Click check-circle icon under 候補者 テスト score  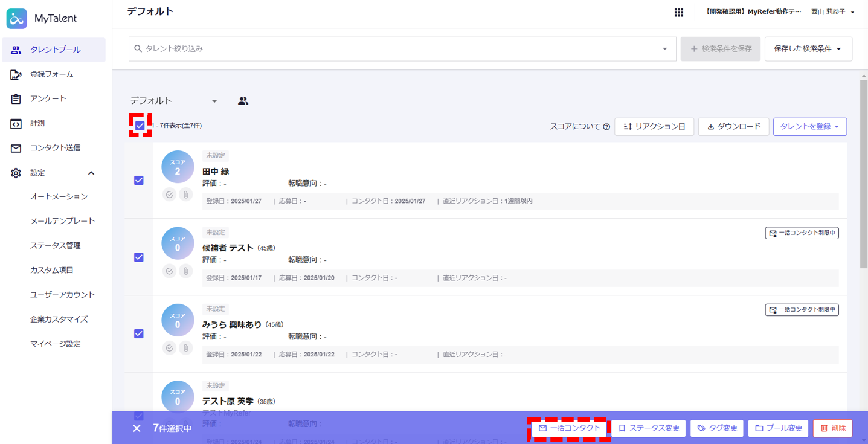click(169, 271)
